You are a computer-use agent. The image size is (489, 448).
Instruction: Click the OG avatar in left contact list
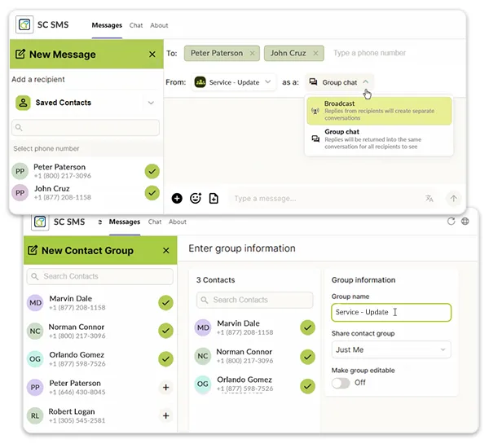[35, 359]
